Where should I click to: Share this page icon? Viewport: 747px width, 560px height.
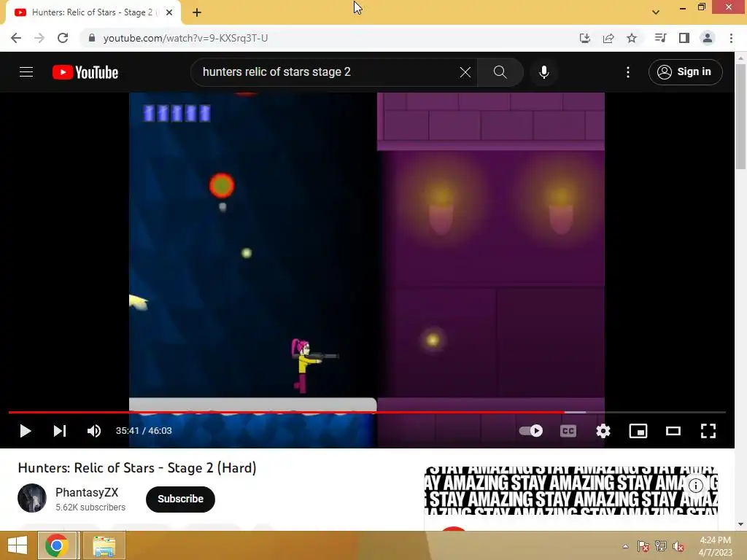coord(608,38)
